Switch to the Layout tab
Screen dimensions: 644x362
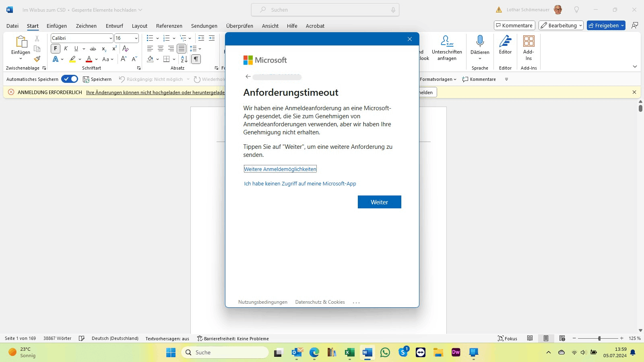pyautogui.click(x=140, y=26)
